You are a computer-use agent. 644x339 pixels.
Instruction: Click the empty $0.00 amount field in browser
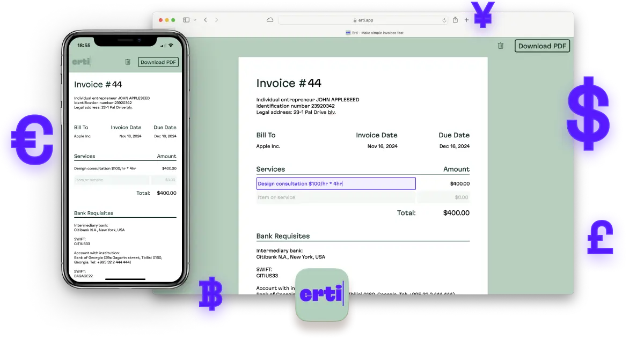pos(443,197)
